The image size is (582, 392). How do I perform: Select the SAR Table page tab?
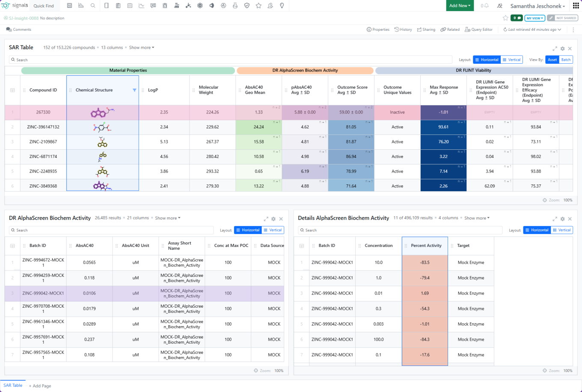click(x=13, y=385)
